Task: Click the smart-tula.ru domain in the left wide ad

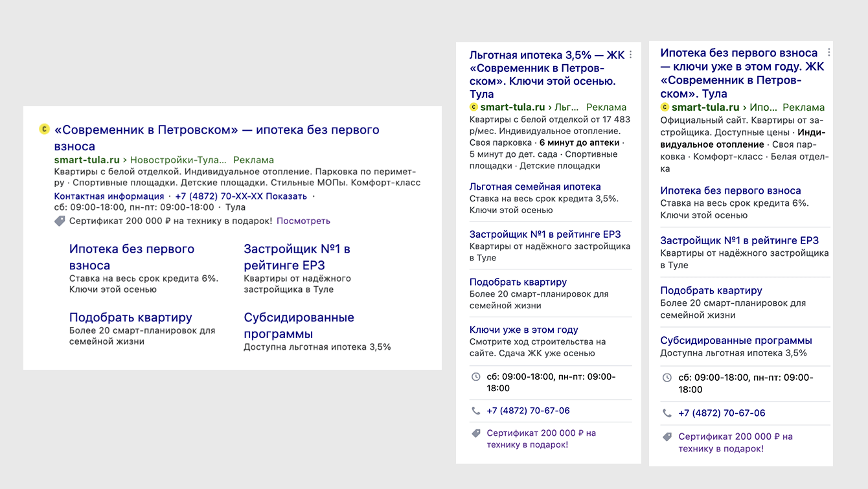Action: (x=87, y=160)
